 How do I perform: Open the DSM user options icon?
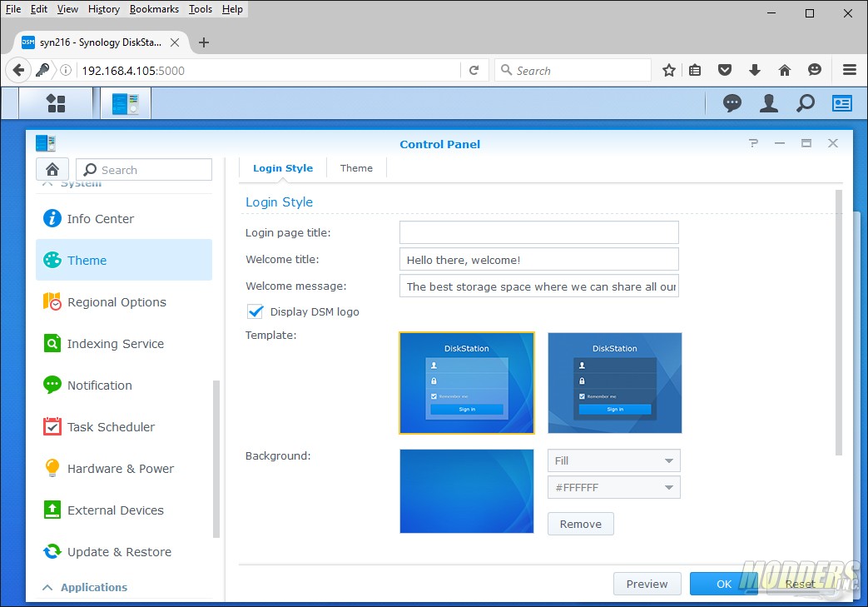(768, 103)
